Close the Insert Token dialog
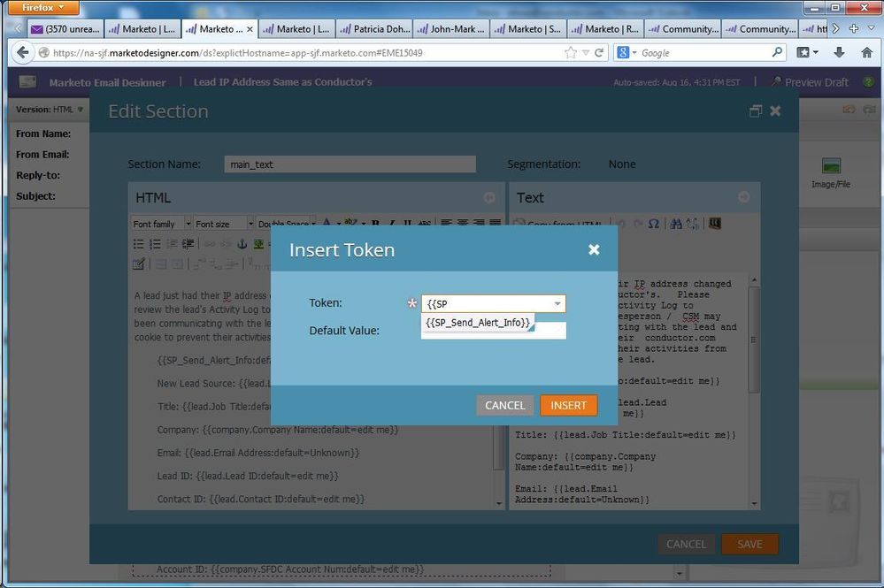Screen dimensions: 884x588 [x=594, y=250]
